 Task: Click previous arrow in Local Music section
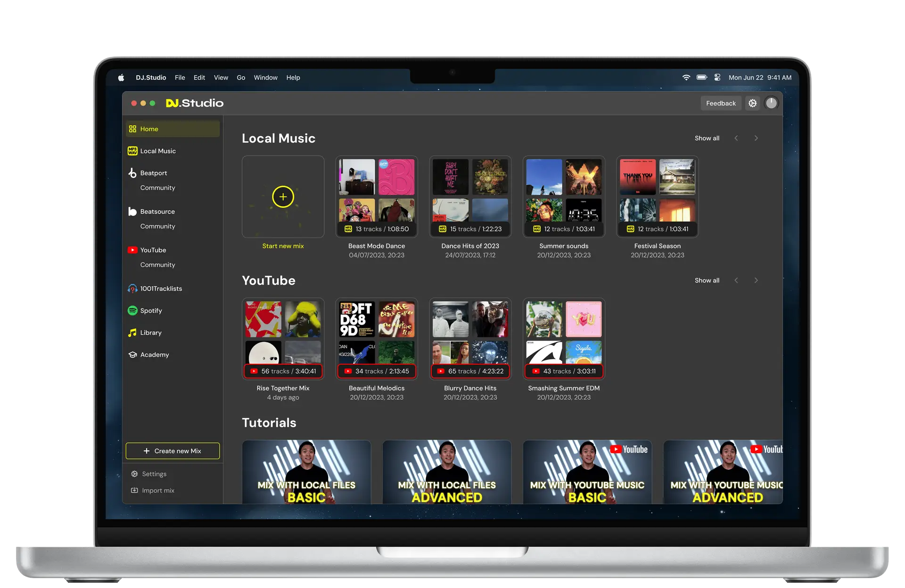point(736,138)
